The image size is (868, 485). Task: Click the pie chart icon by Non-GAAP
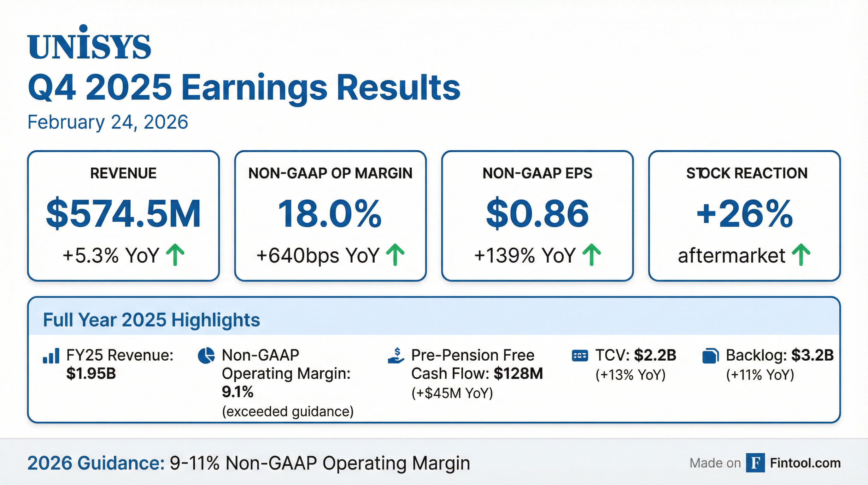[206, 356]
